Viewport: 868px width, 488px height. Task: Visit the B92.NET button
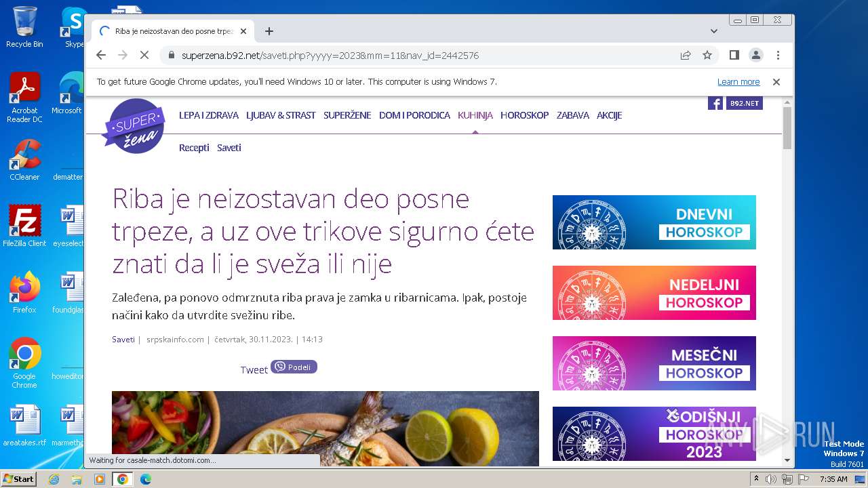click(x=744, y=103)
